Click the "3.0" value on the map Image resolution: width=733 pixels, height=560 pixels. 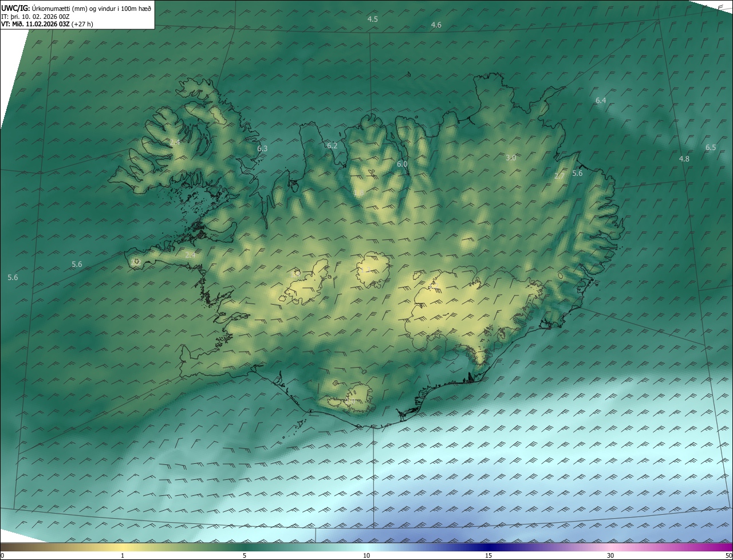click(511, 158)
